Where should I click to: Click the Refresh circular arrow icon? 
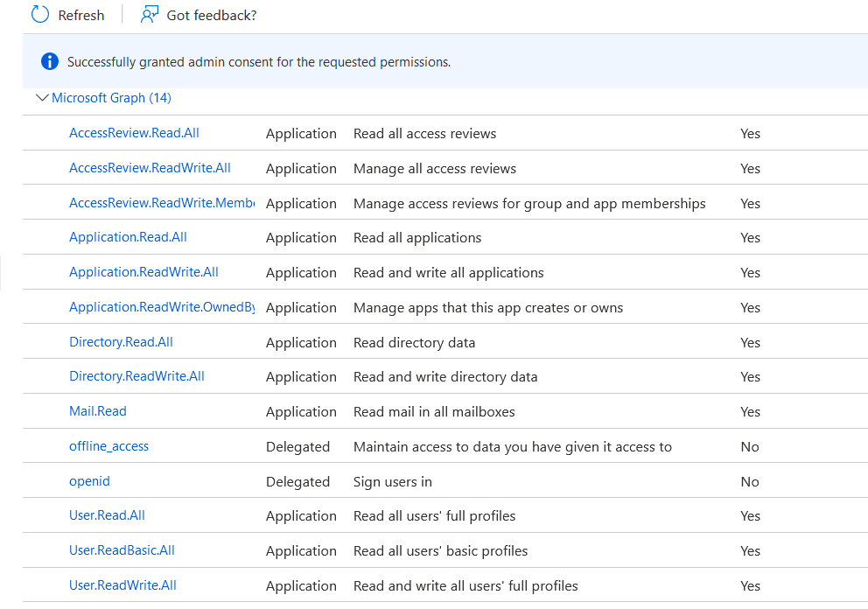(40, 14)
